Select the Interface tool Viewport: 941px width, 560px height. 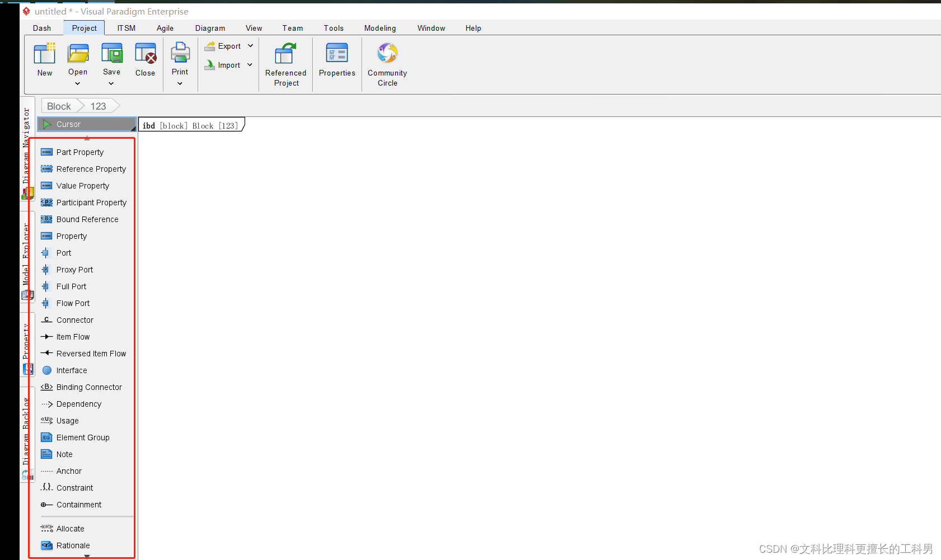tap(72, 370)
